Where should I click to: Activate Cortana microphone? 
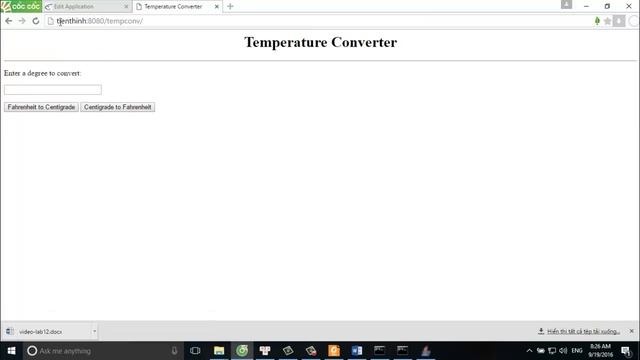(174, 351)
